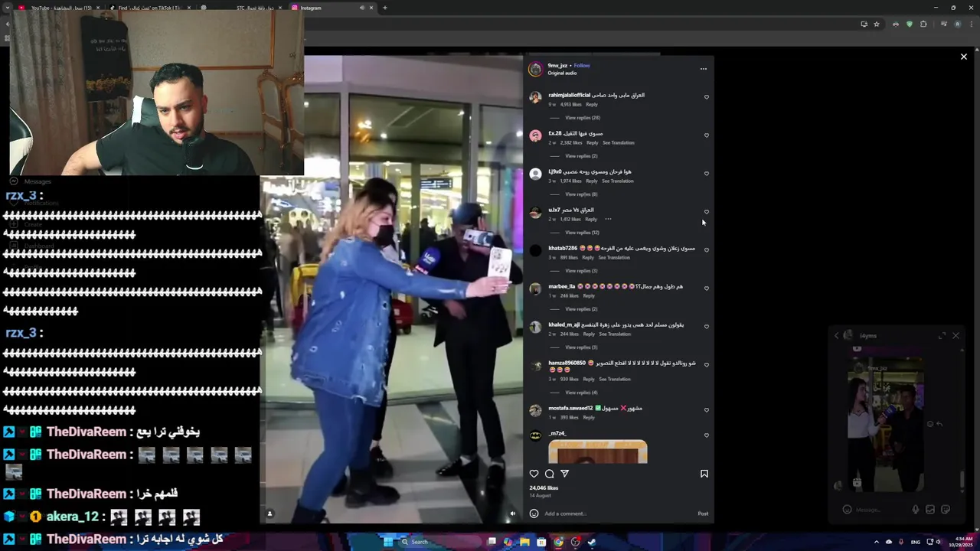Open 9mx_jxz profile picture

(x=535, y=69)
